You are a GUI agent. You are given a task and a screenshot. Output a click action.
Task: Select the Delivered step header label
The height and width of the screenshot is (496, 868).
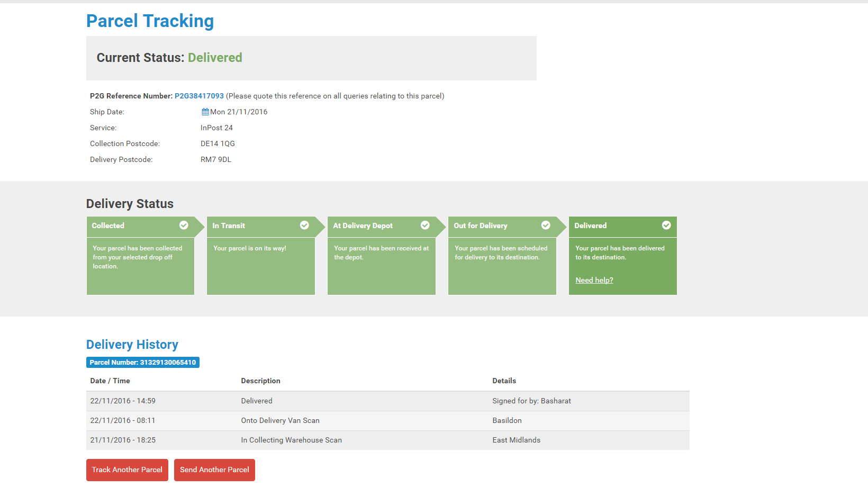[x=591, y=226]
